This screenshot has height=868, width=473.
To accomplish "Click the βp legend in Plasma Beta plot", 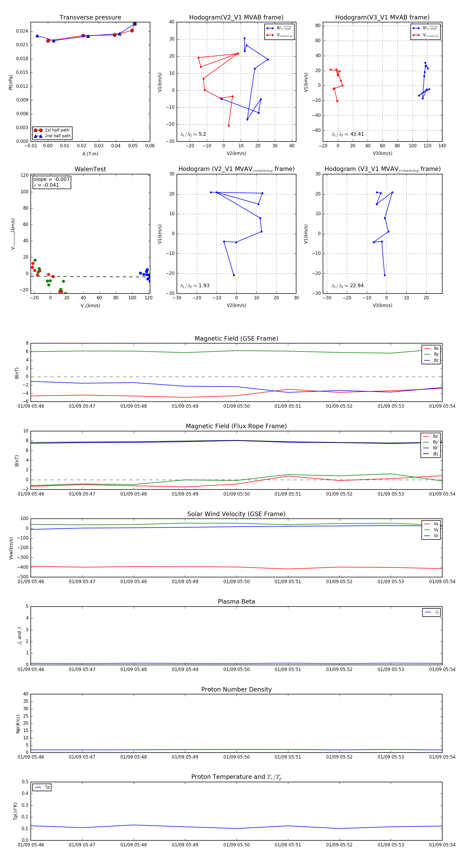I will (431, 612).
